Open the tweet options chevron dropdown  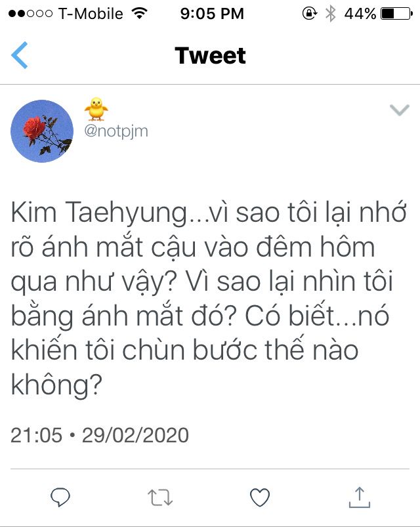coord(400,110)
